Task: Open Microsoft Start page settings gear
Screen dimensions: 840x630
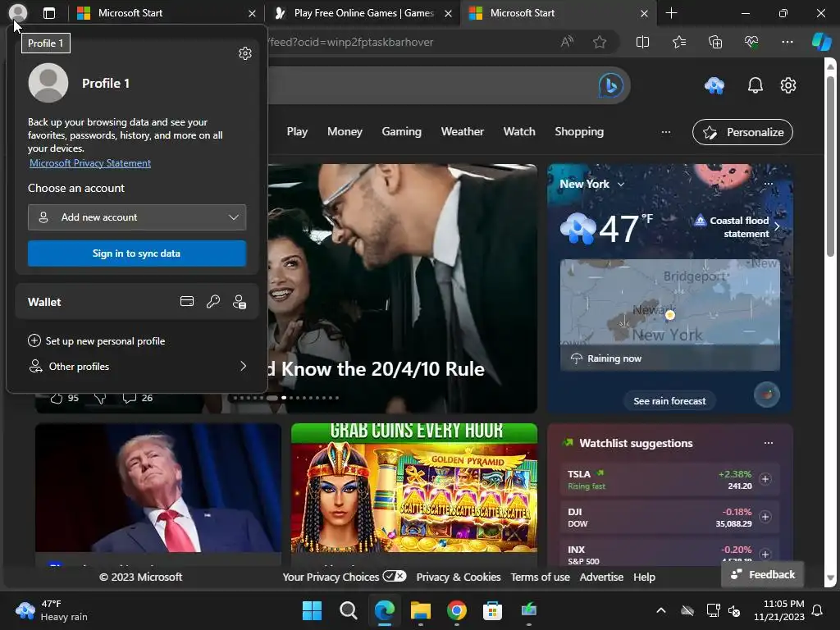Action: pos(788,85)
